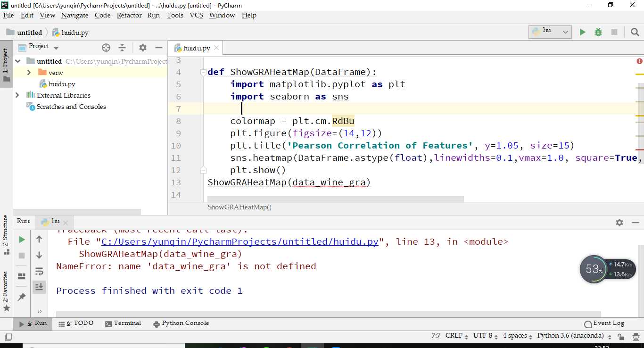This screenshot has height=348, width=644.
Task: Click the editor horizontal scrollbar
Action: click(336, 199)
